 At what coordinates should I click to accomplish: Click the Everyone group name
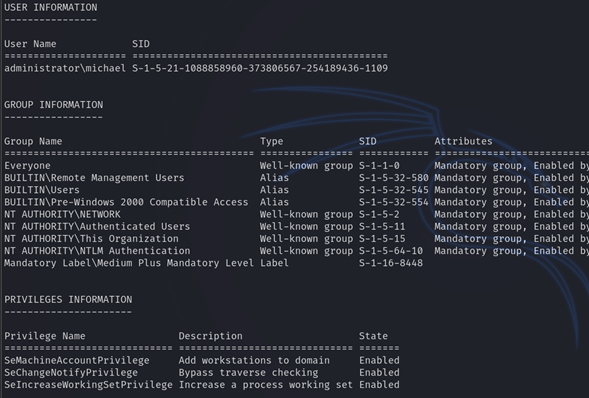(27, 166)
